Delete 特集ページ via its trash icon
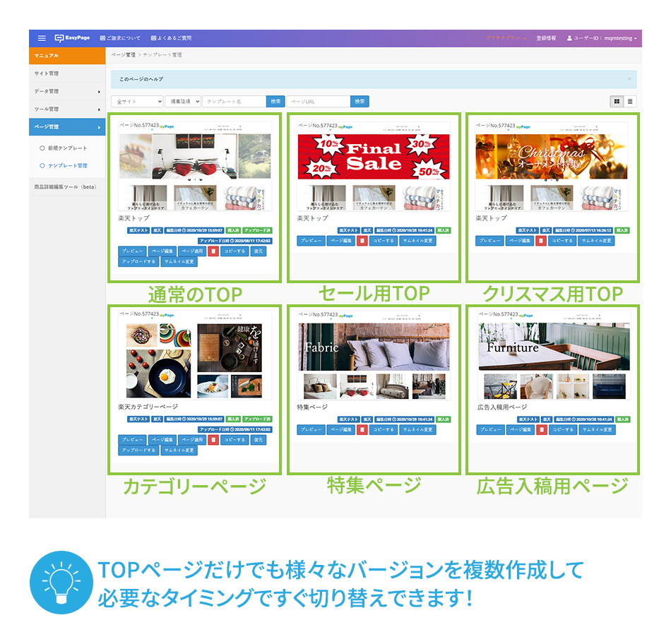Viewport: 671px width, 644px height. 362,429
